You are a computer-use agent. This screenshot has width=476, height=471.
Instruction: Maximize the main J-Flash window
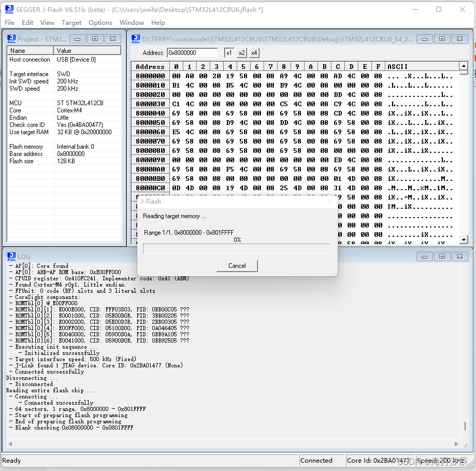[x=439, y=9]
